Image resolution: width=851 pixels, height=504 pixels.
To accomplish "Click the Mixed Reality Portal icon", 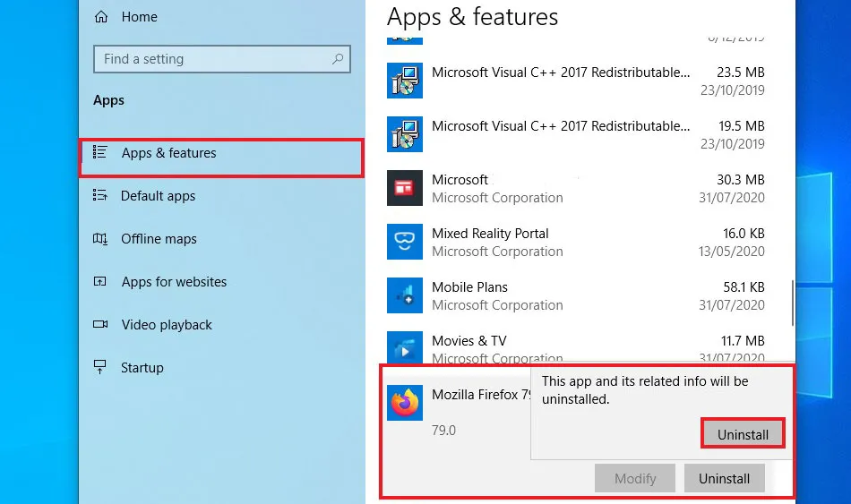I will (x=405, y=242).
